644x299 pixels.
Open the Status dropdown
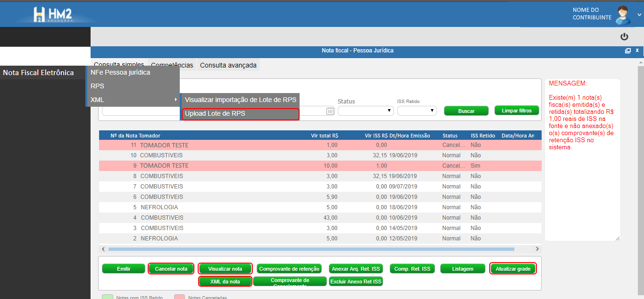pyautogui.click(x=366, y=111)
